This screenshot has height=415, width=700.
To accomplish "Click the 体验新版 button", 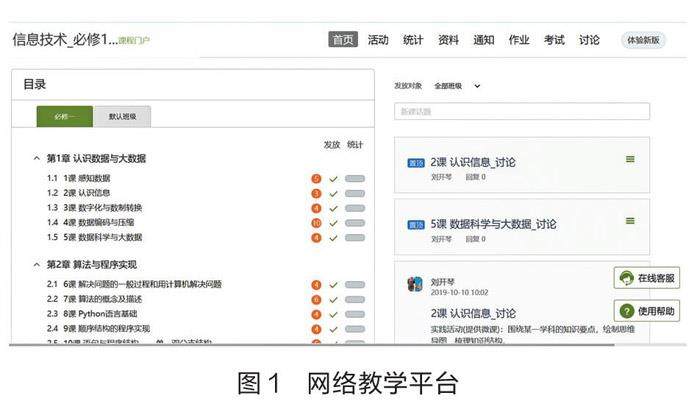I will 643,40.
